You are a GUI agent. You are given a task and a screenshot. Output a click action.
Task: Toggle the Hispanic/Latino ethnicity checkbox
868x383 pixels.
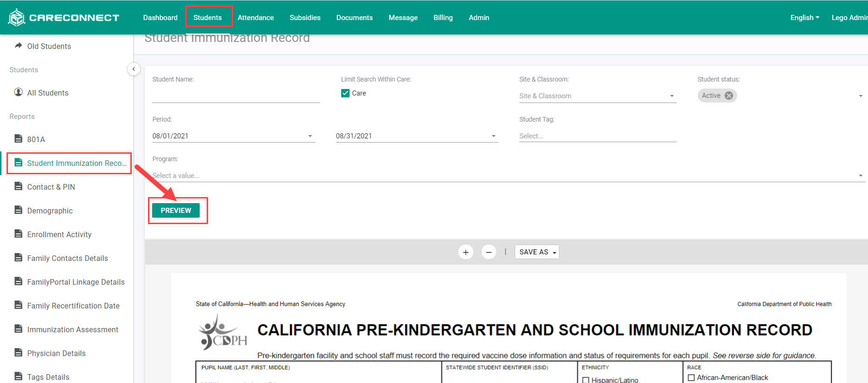pos(586,380)
